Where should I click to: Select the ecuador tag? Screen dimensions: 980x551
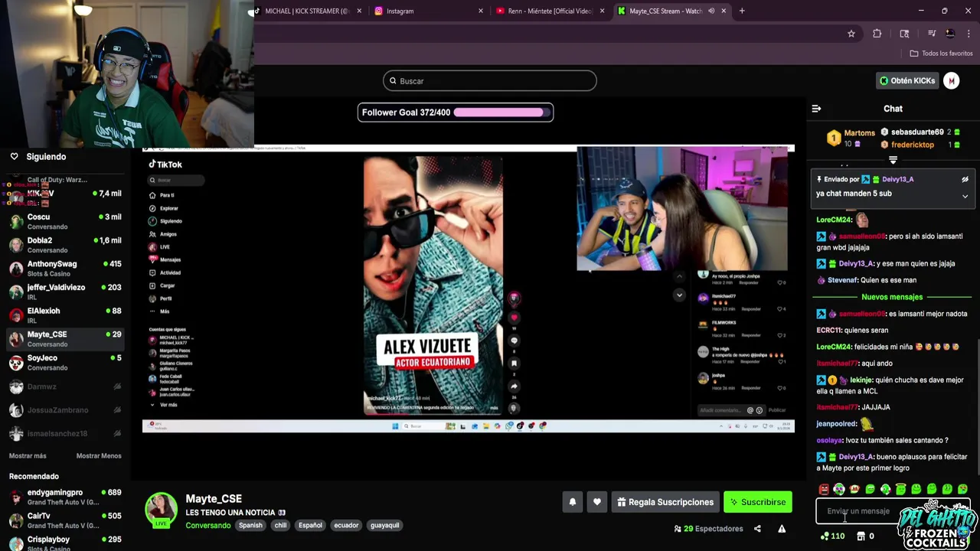click(346, 526)
